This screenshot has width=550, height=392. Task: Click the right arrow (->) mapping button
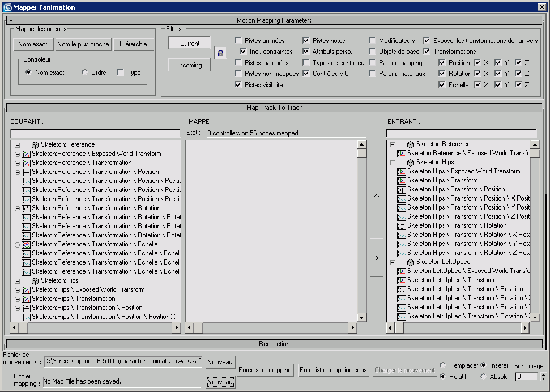[376, 258]
